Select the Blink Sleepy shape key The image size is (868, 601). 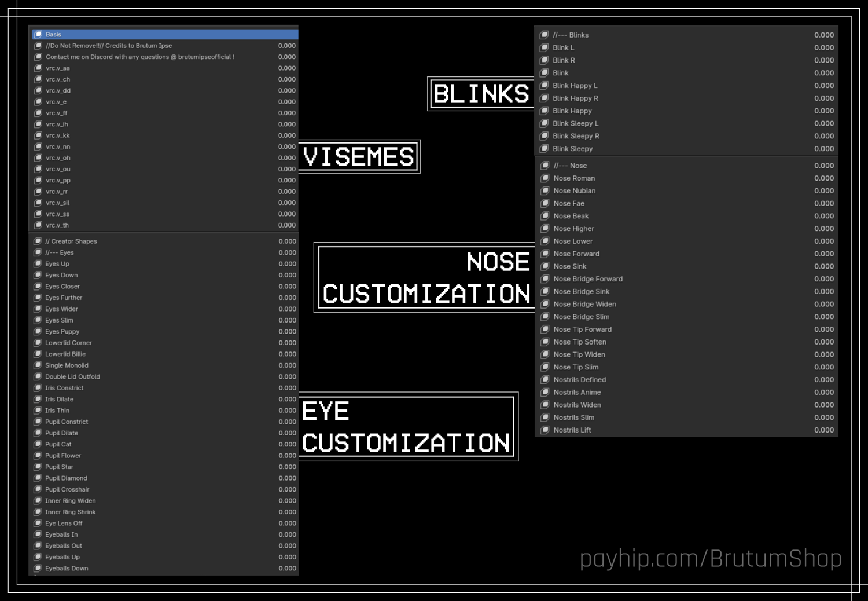(x=686, y=149)
